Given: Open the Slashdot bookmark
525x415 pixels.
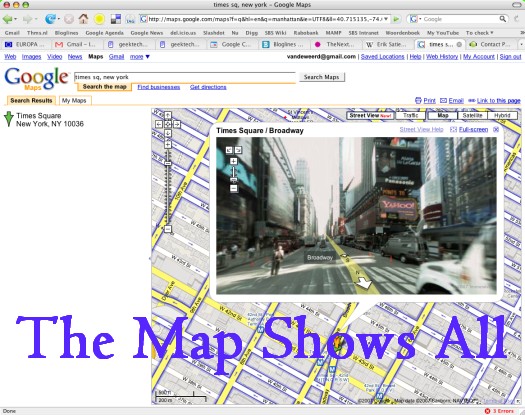Looking at the screenshot, I should click(214, 33).
